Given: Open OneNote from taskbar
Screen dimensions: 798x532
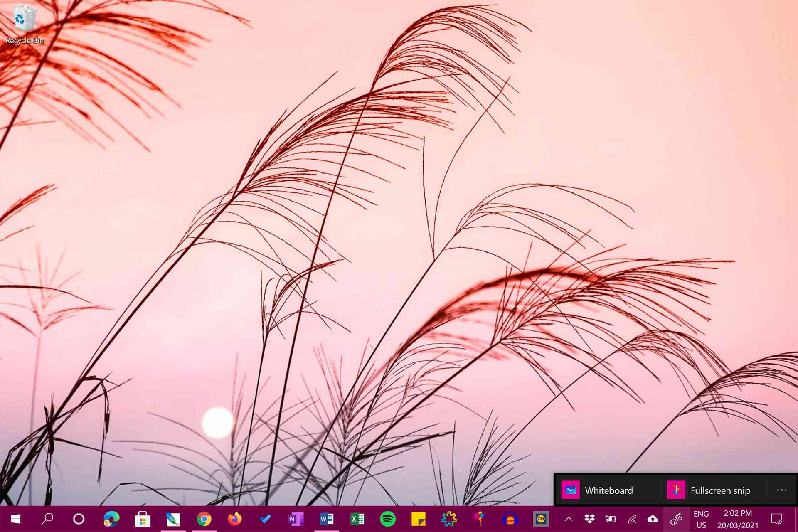Looking at the screenshot, I should 296,519.
